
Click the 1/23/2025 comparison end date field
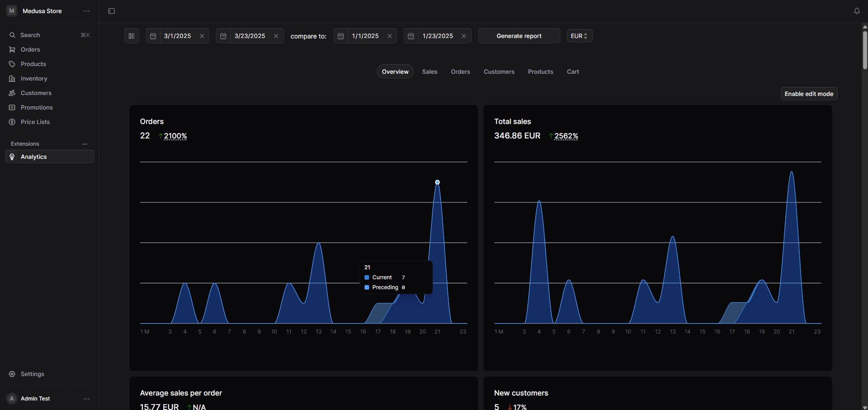click(437, 36)
